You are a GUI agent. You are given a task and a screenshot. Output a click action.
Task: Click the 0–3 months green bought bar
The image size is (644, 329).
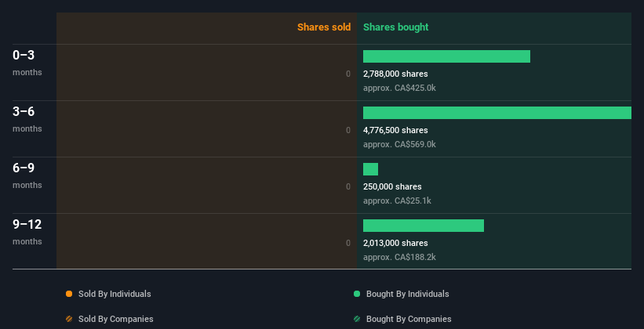point(446,56)
